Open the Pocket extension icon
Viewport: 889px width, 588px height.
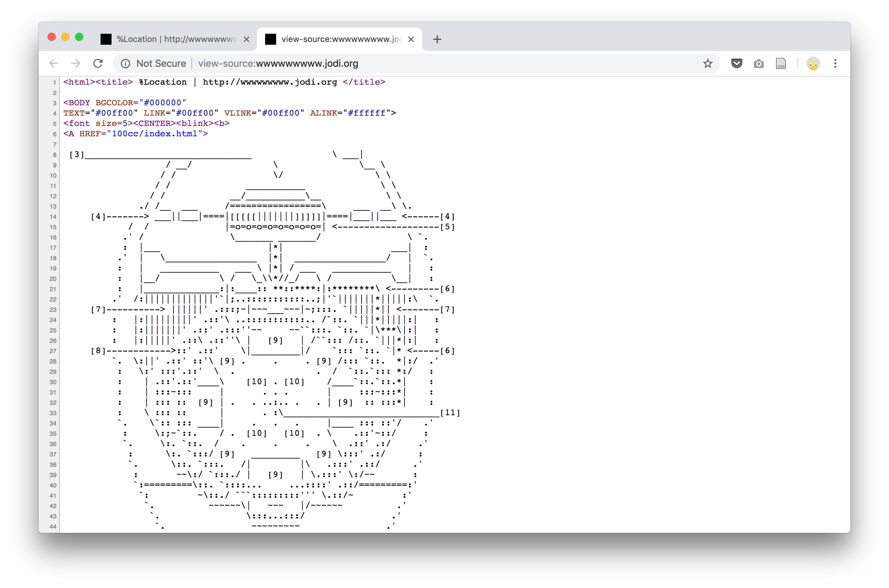(736, 63)
